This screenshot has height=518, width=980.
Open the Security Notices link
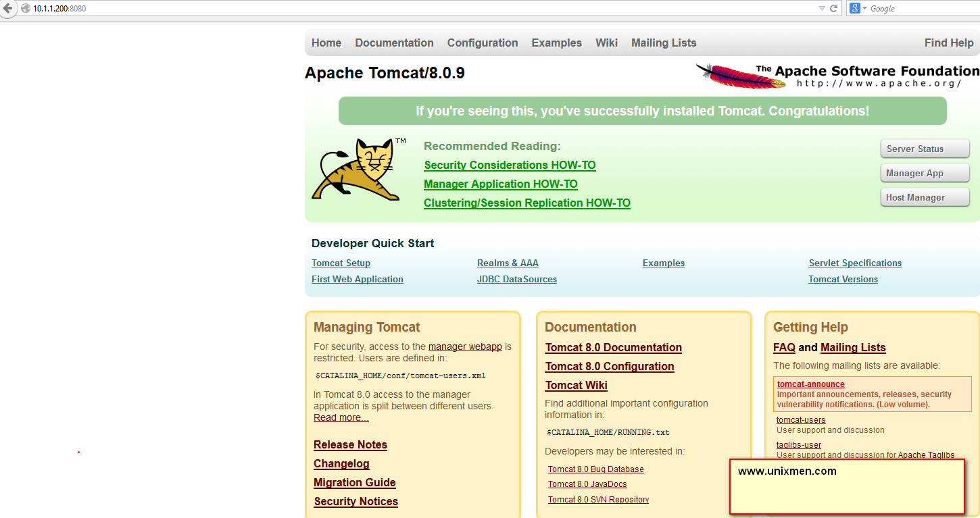356,501
